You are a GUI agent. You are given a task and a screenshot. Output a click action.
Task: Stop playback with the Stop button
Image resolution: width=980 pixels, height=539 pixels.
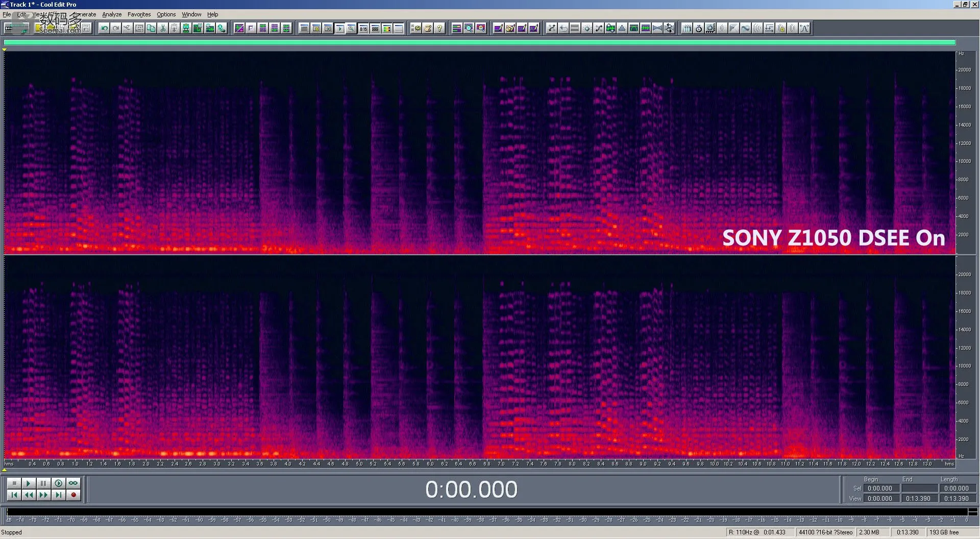[x=14, y=483]
